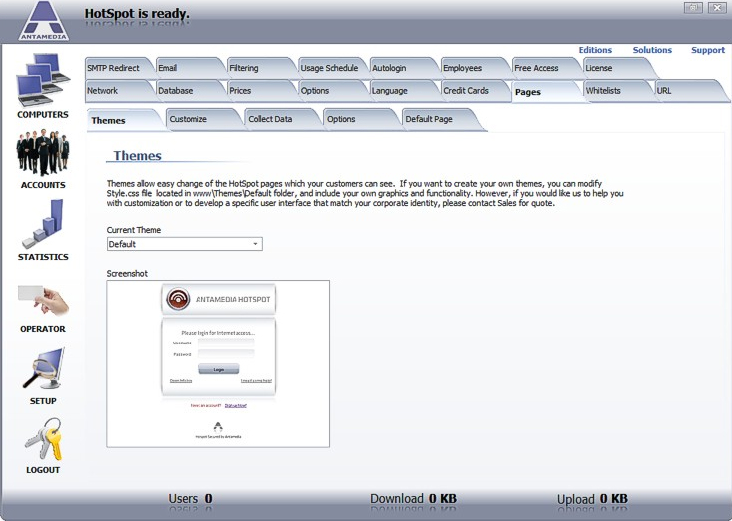Open the Operator card icon
This screenshot has height=521, width=732.
43,299
